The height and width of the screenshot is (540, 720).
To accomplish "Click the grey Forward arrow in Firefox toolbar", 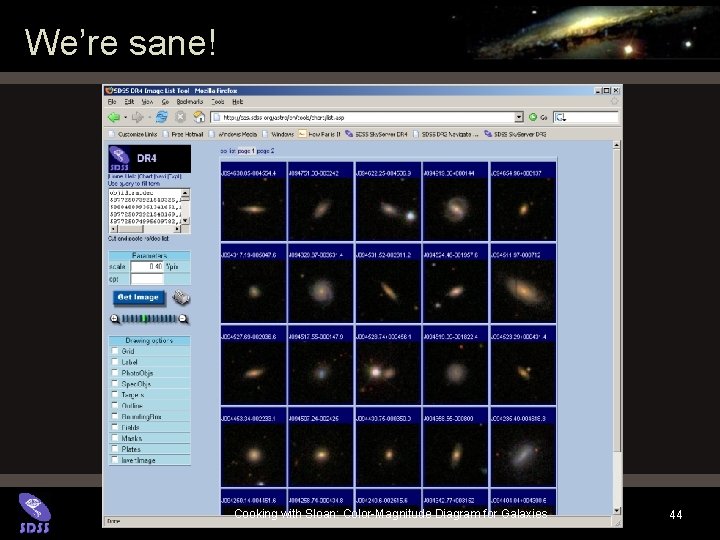I will (x=137, y=118).
